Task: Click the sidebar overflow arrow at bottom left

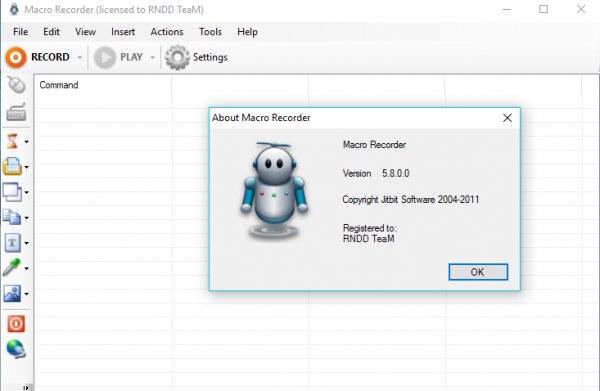Action: (26, 387)
